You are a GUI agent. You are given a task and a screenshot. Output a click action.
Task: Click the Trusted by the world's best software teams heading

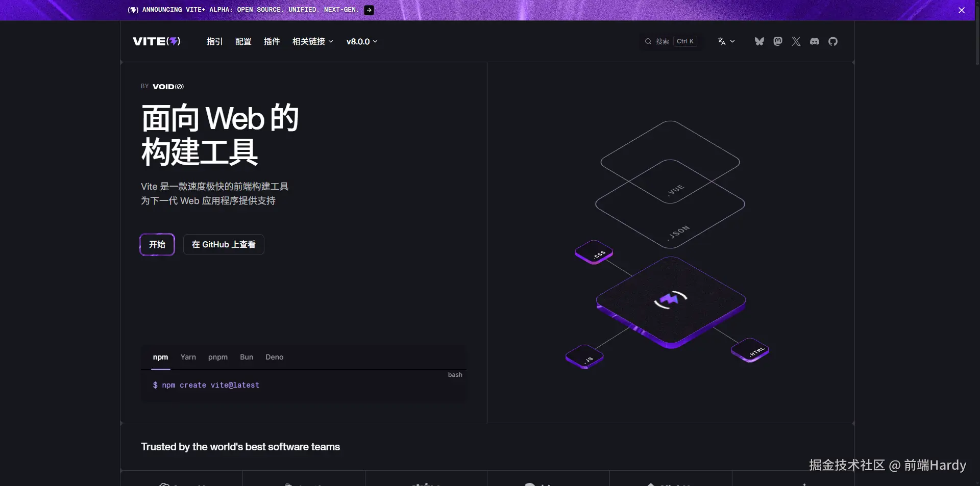pyautogui.click(x=240, y=447)
